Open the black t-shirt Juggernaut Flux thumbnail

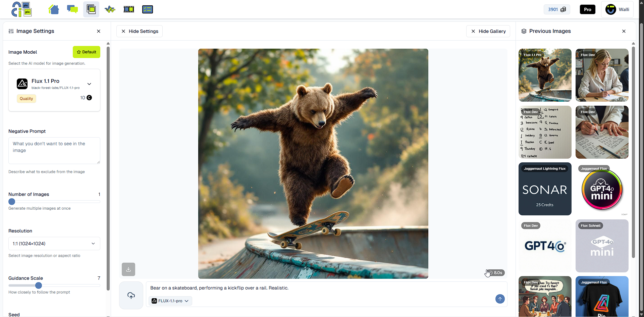coord(602,297)
